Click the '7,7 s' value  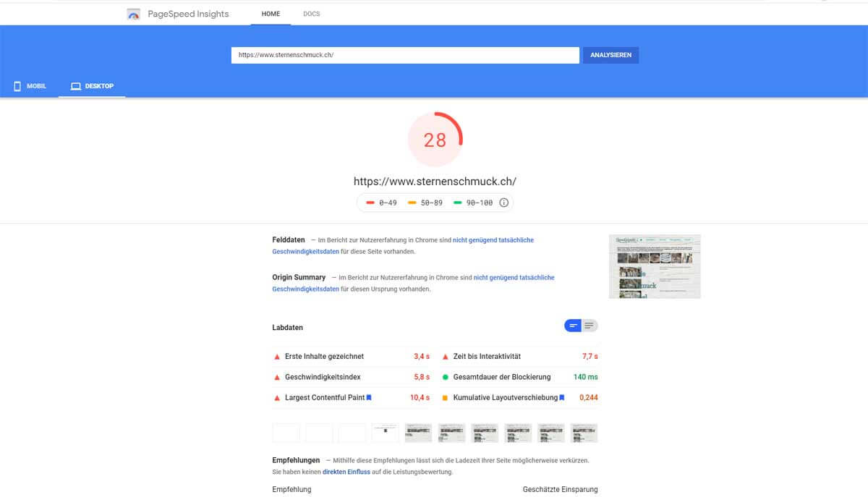(590, 357)
